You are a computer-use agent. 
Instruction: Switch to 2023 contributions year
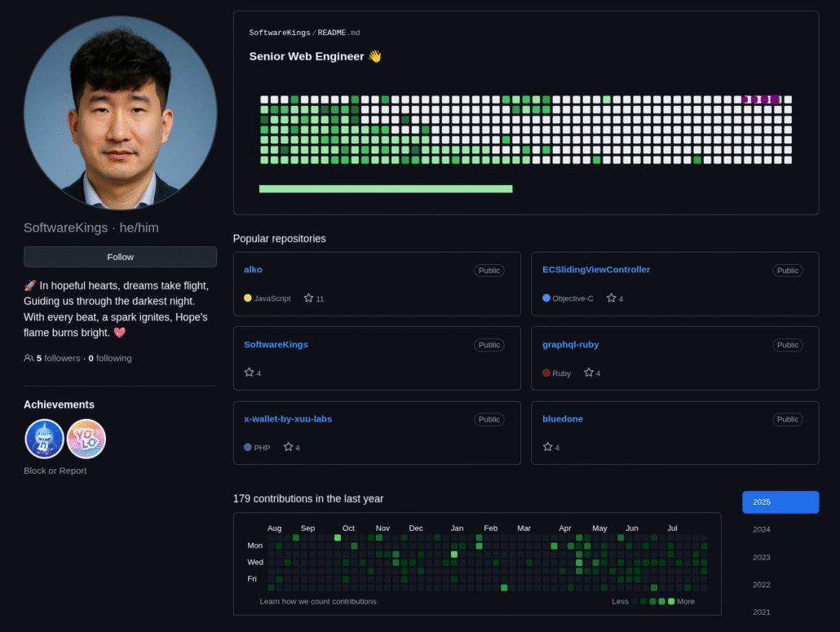[x=761, y=557]
